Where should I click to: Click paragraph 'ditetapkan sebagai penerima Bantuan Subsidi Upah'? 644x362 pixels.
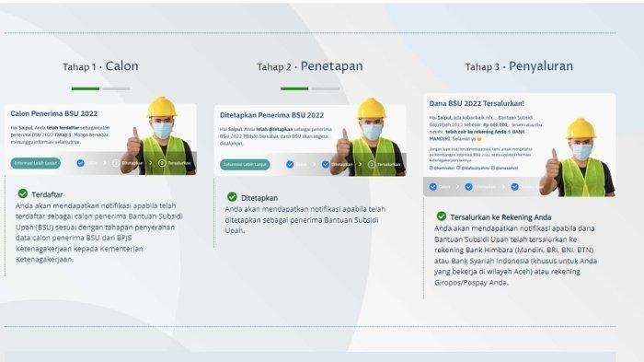coord(305,219)
